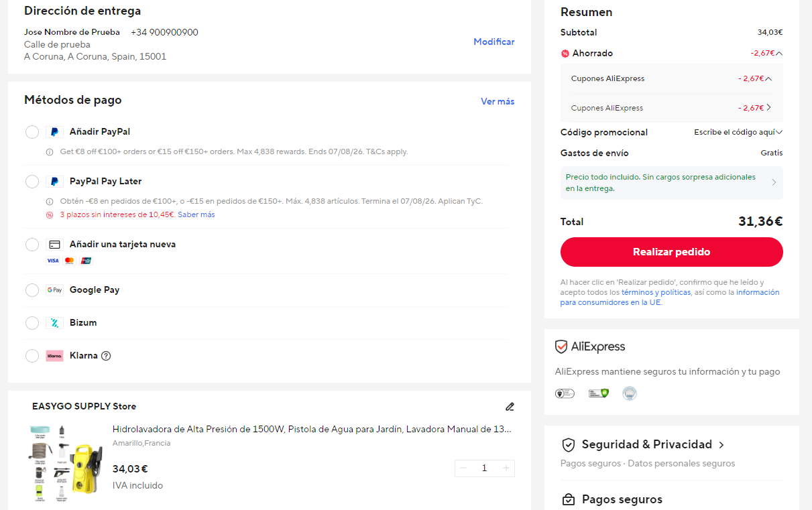The image size is (812, 510).
Task: Click the yellow pressure washer product thumbnail
Action: click(66, 462)
